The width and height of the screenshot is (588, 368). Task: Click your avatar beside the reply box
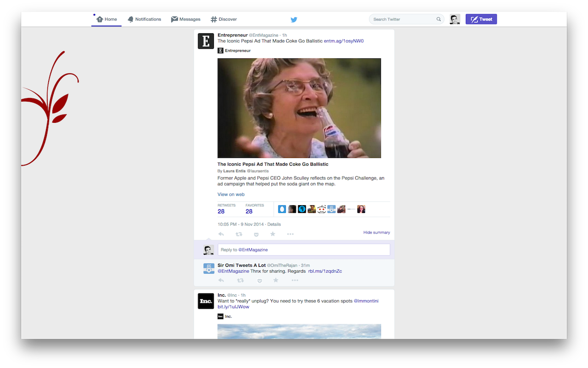tap(209, 250)
